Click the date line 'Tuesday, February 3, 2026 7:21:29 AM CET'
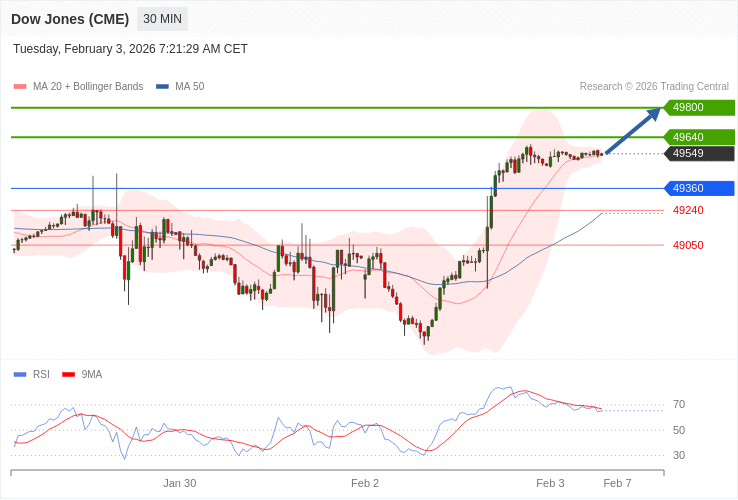This screenshot has height=500, width=738. click(130, 49)
